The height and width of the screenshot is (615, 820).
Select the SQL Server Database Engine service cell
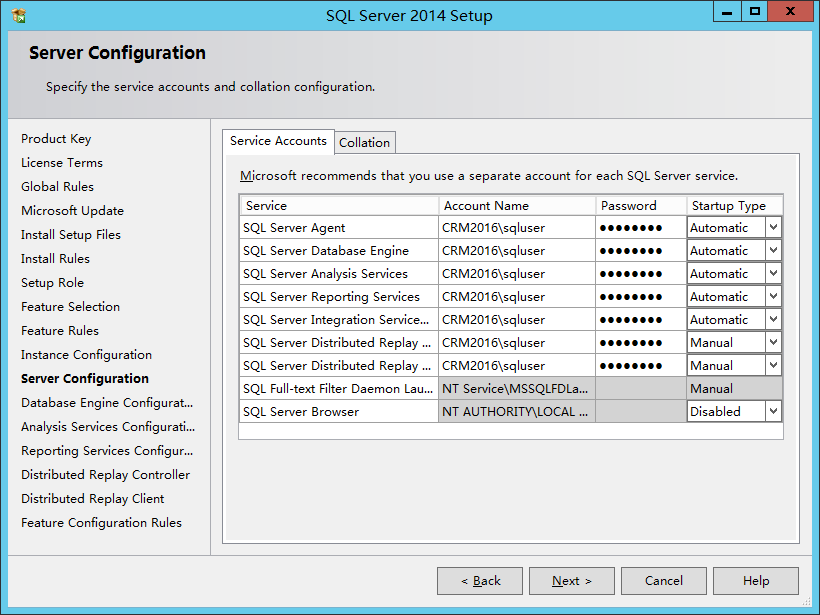[339, 250]
